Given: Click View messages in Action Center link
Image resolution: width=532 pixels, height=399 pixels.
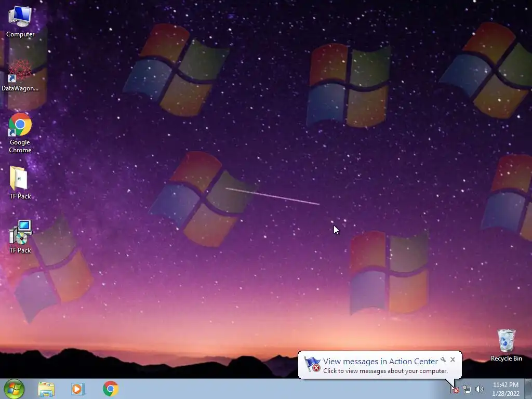Looking at the screenshot, I should point(380,362).
